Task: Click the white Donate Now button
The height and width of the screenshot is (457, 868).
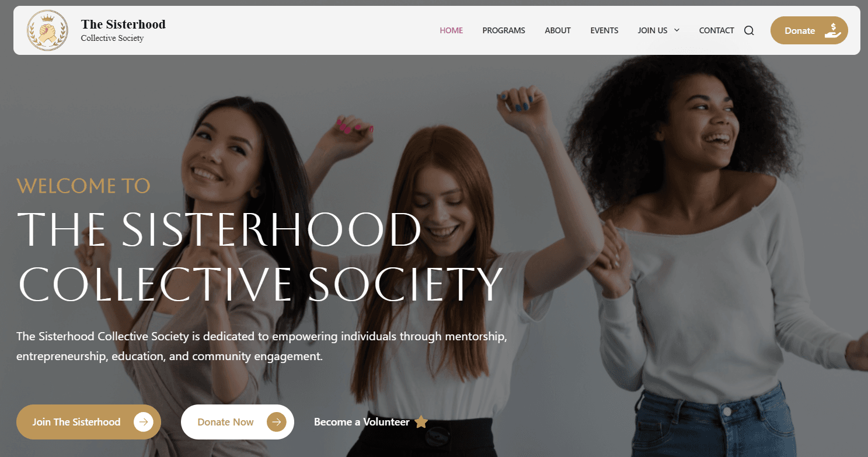Action: pyautogui.click(x=238, y=422)
